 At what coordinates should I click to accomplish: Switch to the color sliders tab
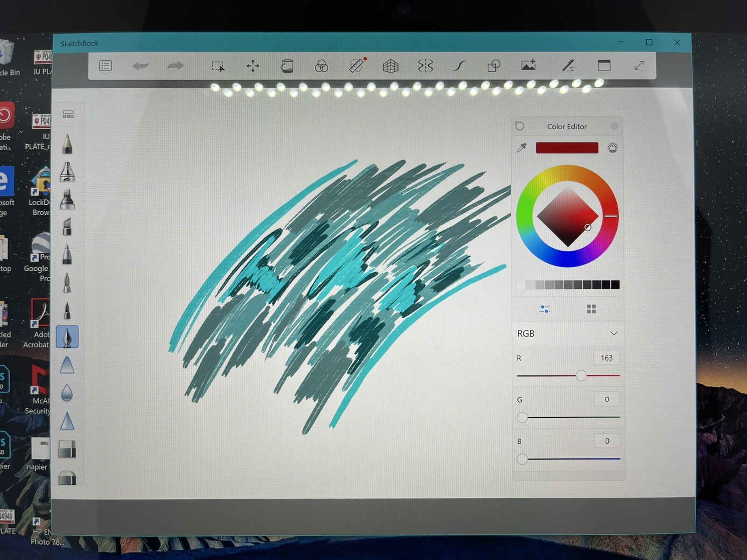pyautogui.click(x=544, y=309)
